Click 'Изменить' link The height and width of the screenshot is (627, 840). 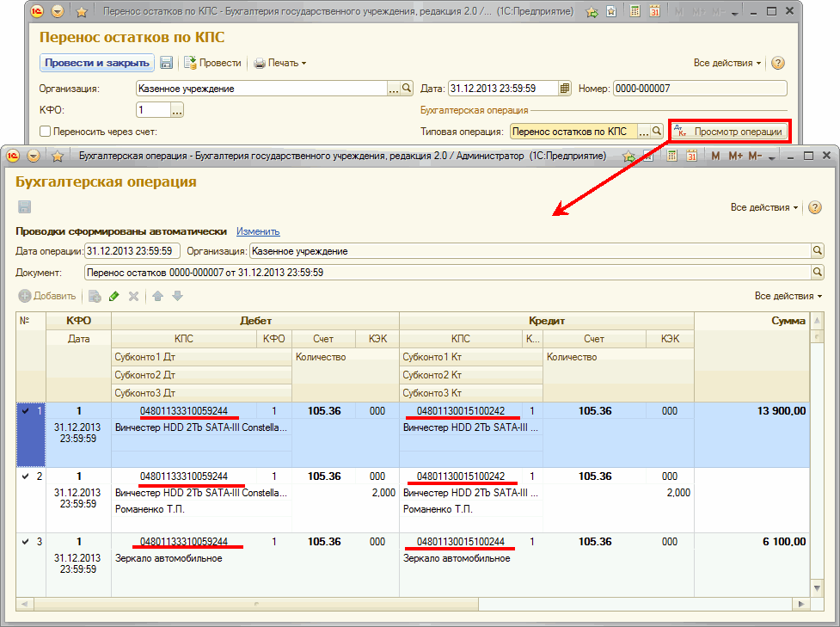click(258, 231)
